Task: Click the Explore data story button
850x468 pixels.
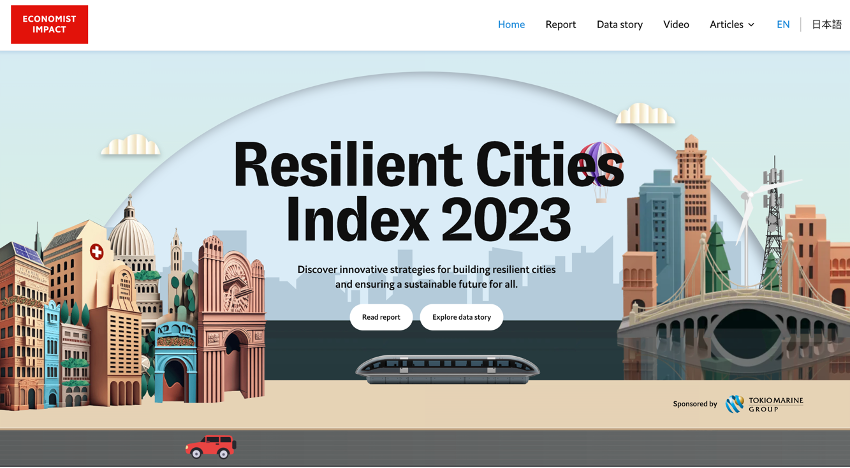Action: pyautogui.click(x=461, y=317)
